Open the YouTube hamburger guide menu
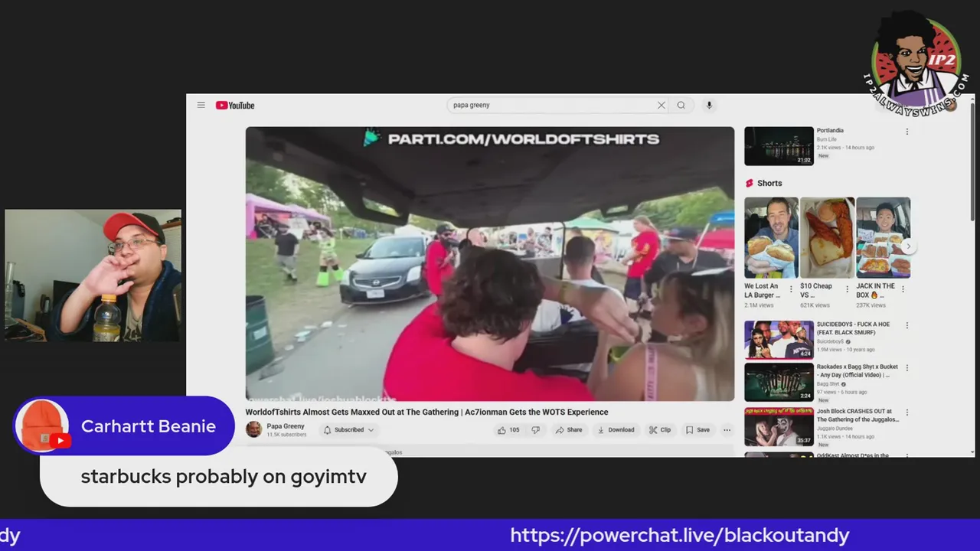The width and height of the screenshot is (980, 551). [201, 105]
